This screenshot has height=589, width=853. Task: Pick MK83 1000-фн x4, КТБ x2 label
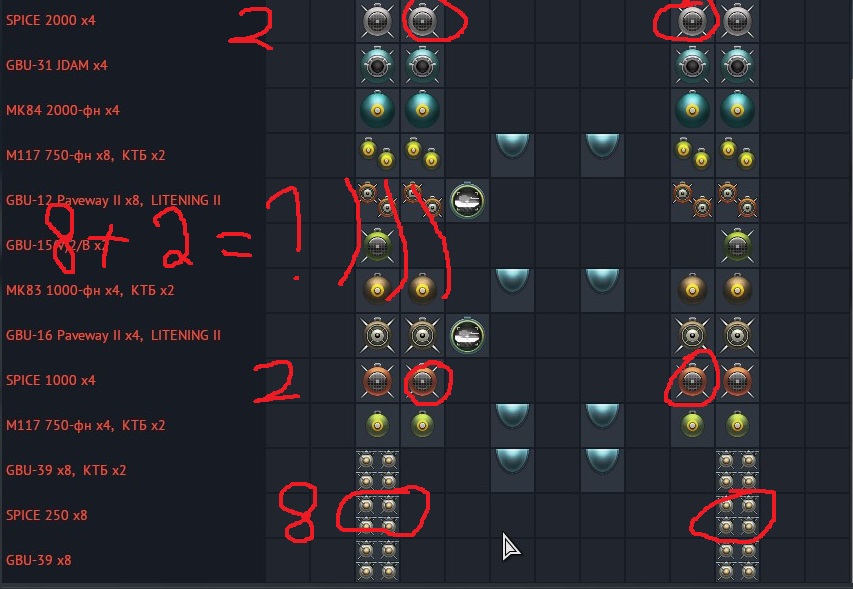click(90, 290)
